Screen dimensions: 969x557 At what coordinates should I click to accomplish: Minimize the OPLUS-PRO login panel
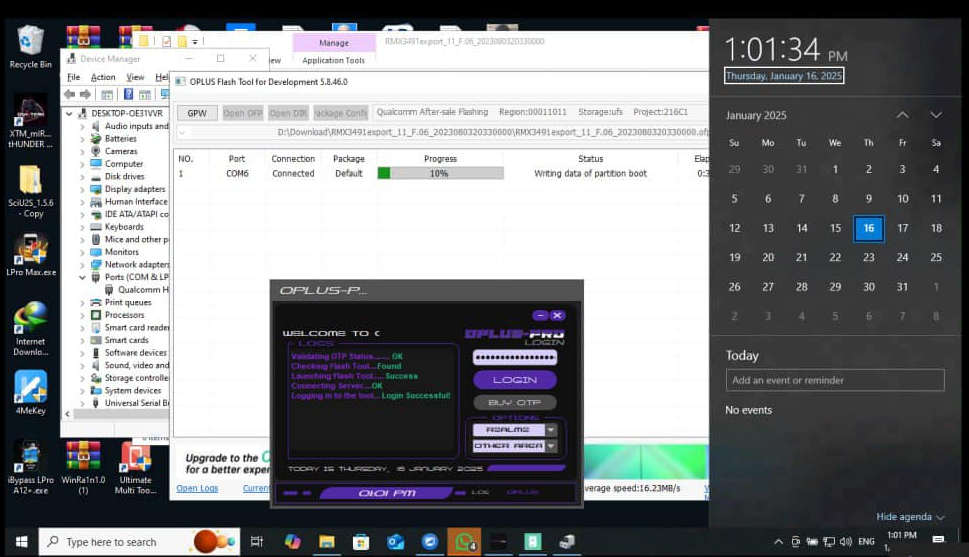540,315
